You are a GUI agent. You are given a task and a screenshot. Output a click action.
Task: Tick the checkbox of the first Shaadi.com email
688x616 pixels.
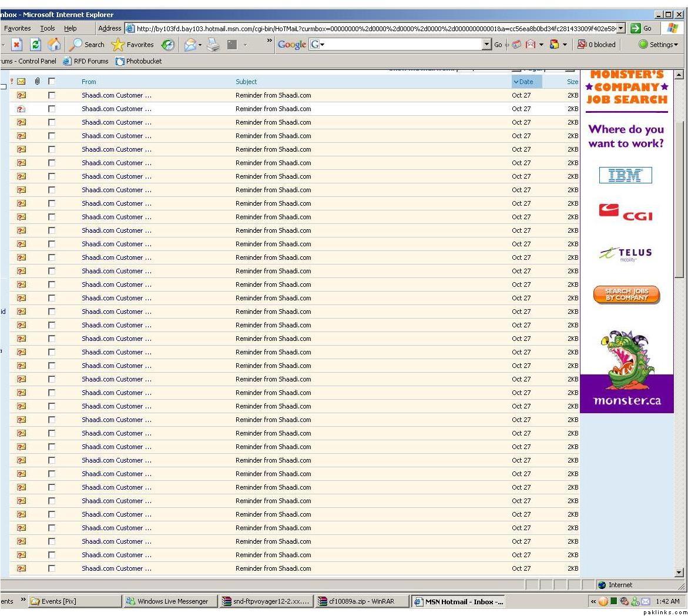pyautogui.click(x=52, y=95)
